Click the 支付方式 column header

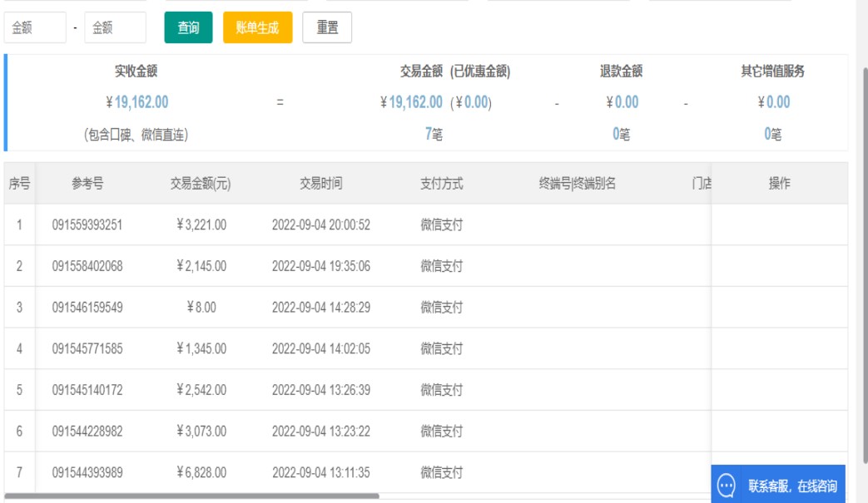tap(441, 184)
